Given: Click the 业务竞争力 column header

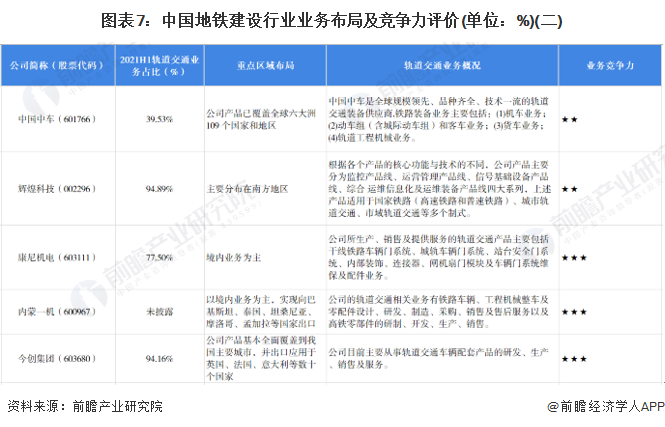Looking at the screenshot, I should tap(608, 66).
